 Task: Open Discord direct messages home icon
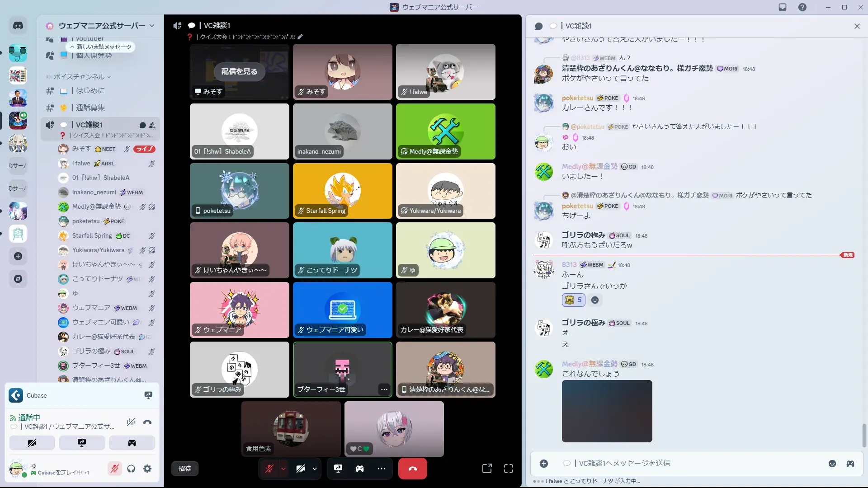pos(18,26)
